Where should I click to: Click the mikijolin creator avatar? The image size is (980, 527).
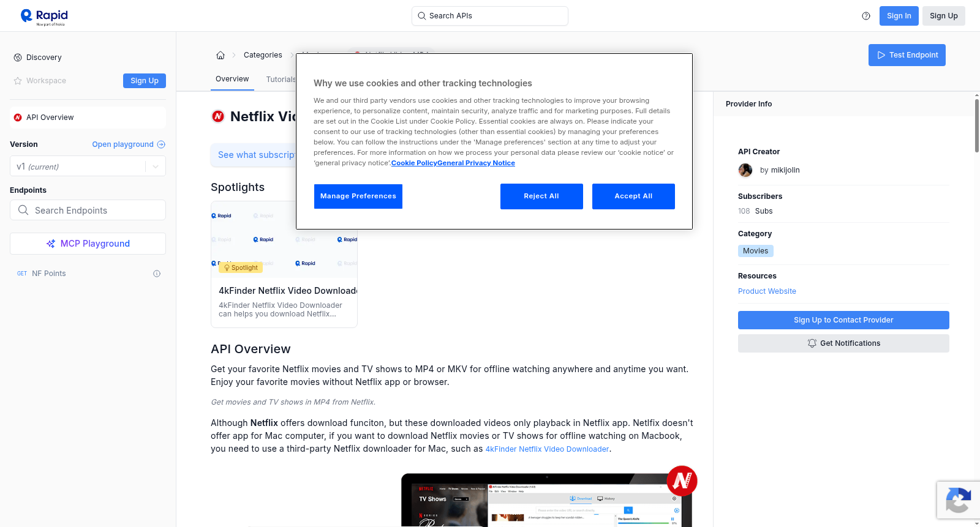(745, 170)
